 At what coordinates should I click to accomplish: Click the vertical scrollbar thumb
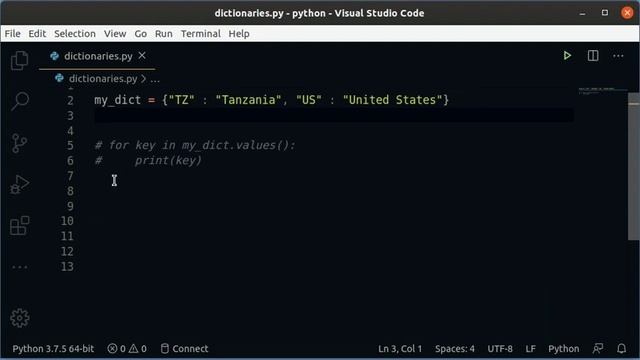tap(633, 167)
